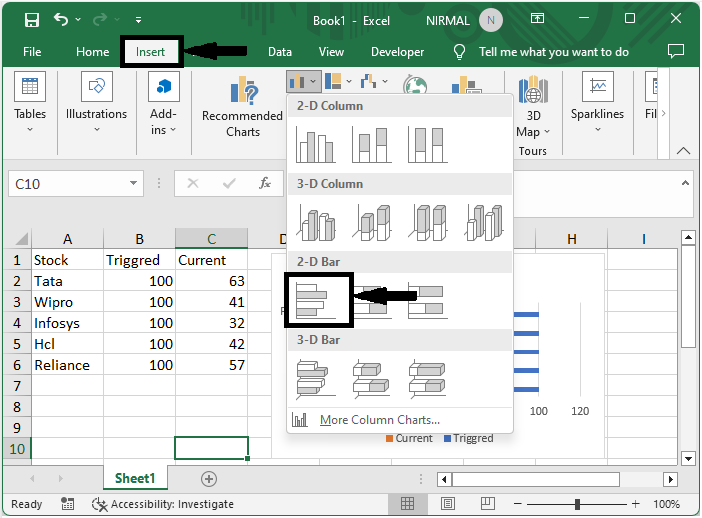Switch to Page Layout view
Viewport: 702px width, 518px height.
tap(448, 504)
